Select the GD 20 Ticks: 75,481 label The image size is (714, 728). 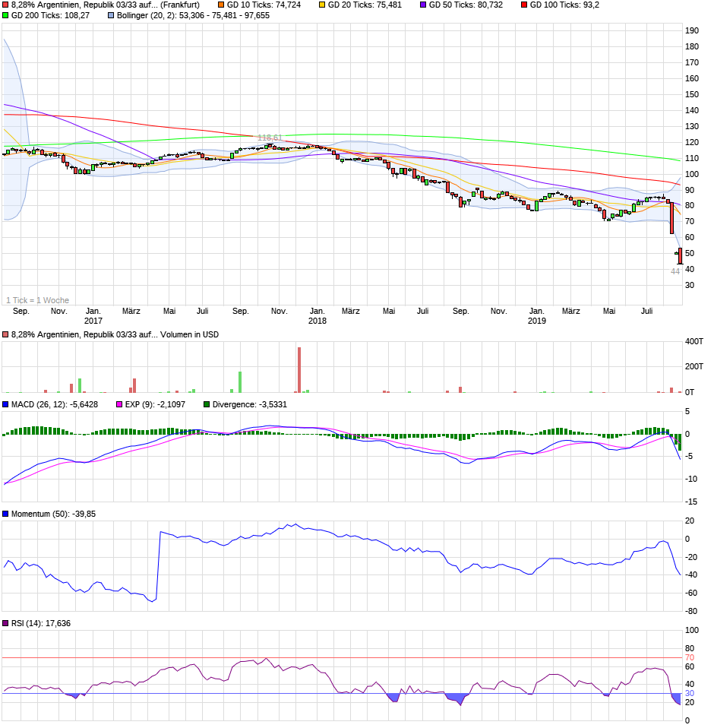coord(365,5)
